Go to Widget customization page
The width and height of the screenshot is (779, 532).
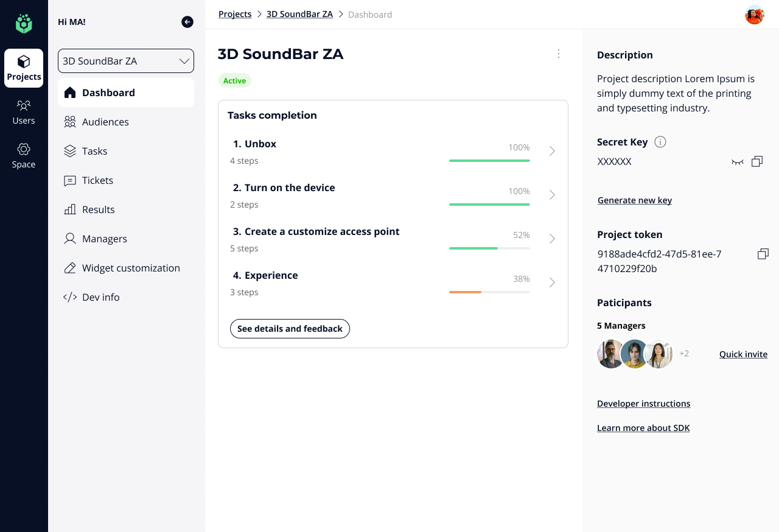click(131, 268)
